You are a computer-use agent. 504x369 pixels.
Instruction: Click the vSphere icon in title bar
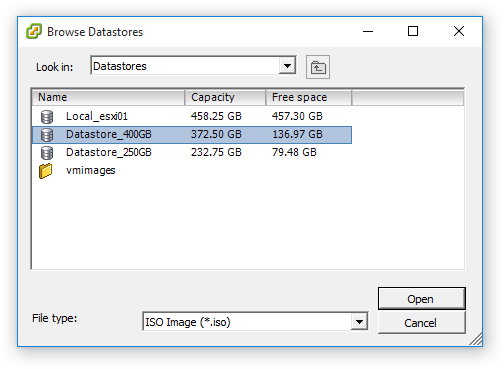coord(34,31)
